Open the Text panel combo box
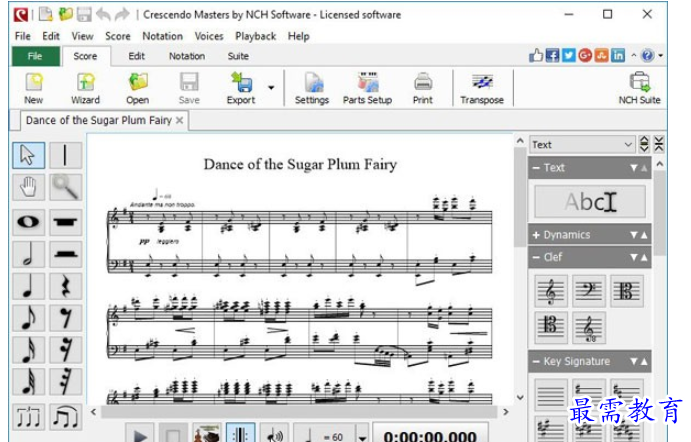Viewport: 691px width, 442px height. [x=582, y=145]
